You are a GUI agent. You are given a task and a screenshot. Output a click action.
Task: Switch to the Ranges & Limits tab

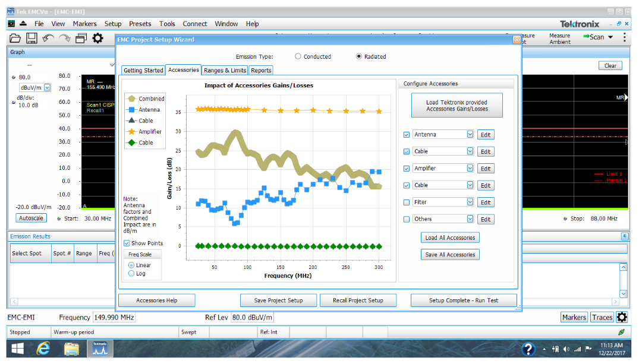pyautogui.click(x=225, y=69)
